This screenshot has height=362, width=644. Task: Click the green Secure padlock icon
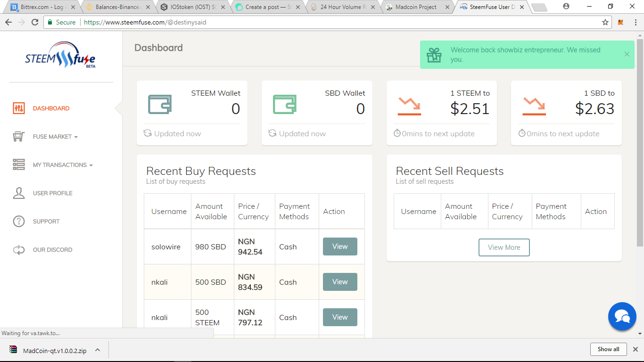click(50, 22)
